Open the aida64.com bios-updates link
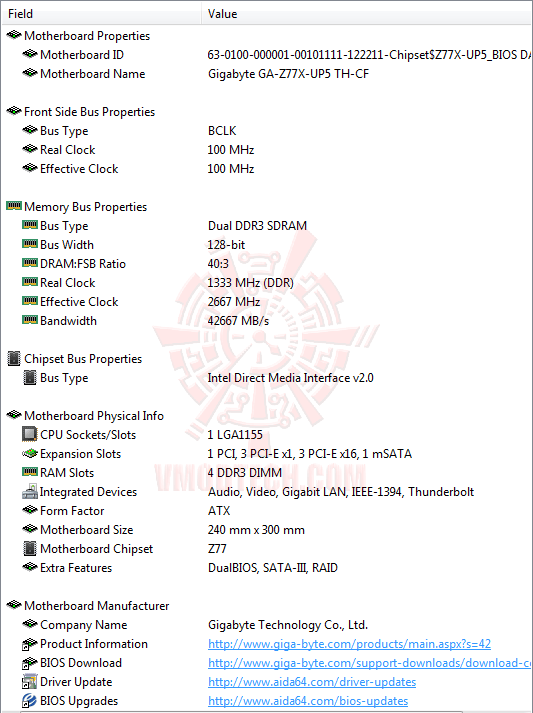Viewport: 533px width, 713px height. pyautogui.click(x=308, y=701)
